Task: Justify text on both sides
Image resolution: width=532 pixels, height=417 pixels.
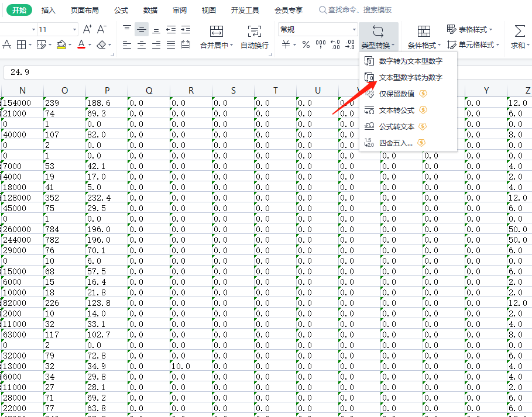Action: point(171,44)
